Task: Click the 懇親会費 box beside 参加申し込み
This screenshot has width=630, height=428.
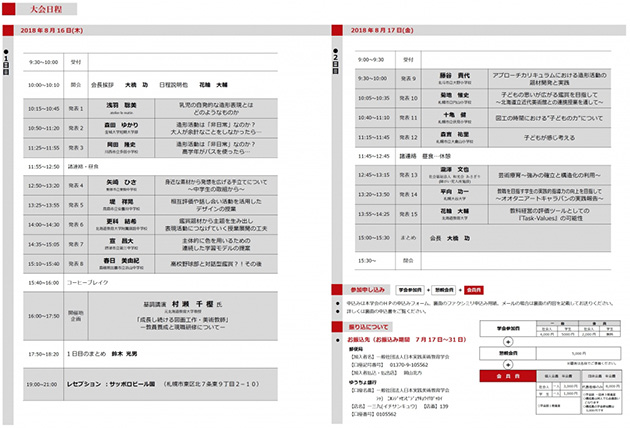Action: 444,290
